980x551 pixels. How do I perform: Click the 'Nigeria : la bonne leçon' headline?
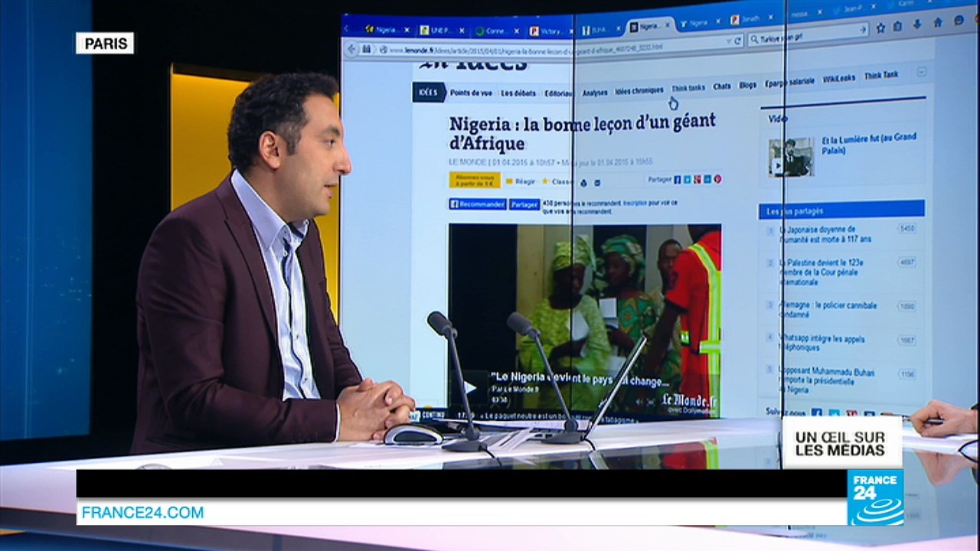click(583, 132)
